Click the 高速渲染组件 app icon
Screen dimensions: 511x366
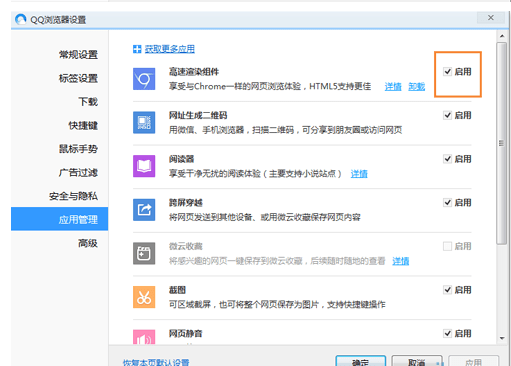pos(144,79)
